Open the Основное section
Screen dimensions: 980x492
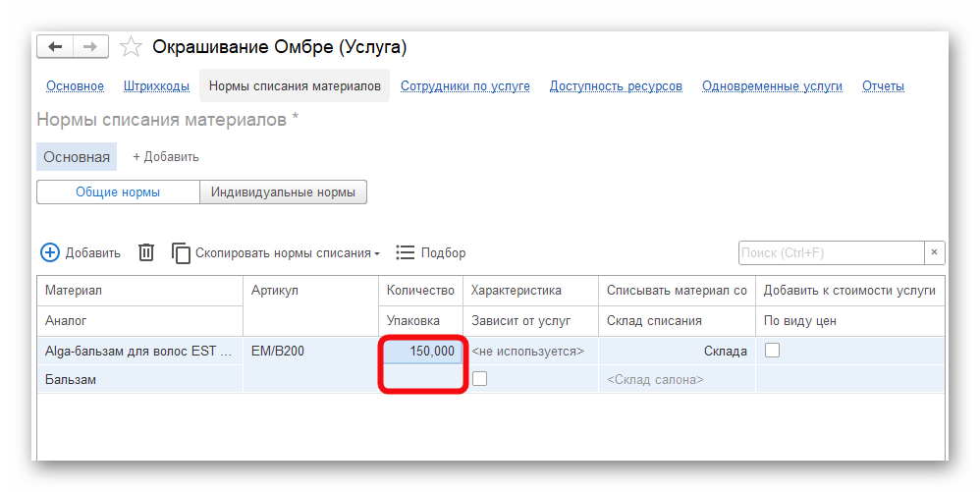coord(75,86)
